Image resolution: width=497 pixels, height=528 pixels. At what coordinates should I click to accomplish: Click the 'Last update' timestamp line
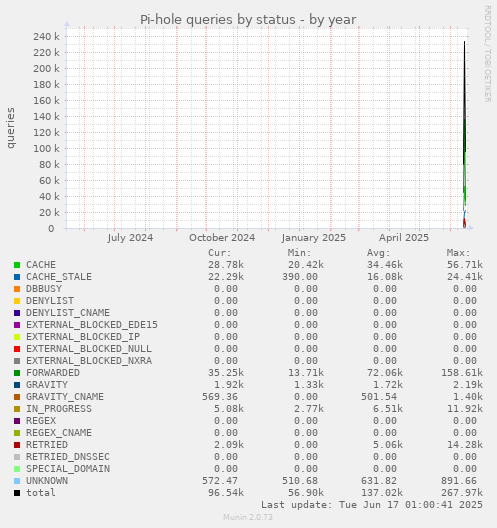pyautogui.click(x=372, y=505)
